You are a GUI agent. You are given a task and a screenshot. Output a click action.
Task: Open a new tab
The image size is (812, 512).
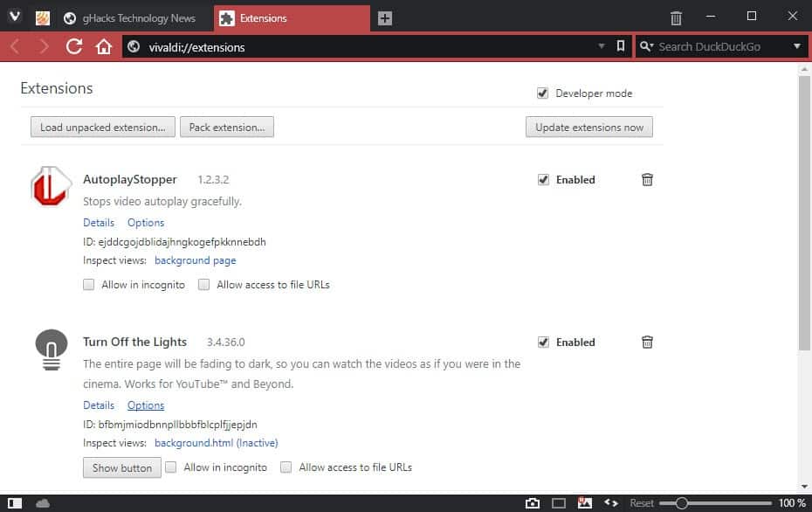[384, 17]
